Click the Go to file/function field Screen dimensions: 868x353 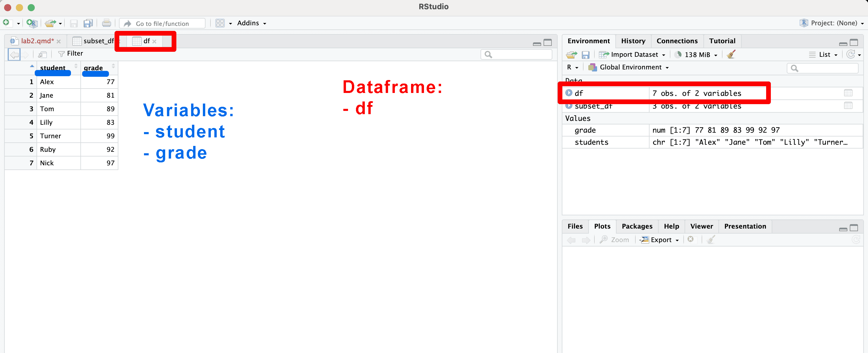coord(162,23)
